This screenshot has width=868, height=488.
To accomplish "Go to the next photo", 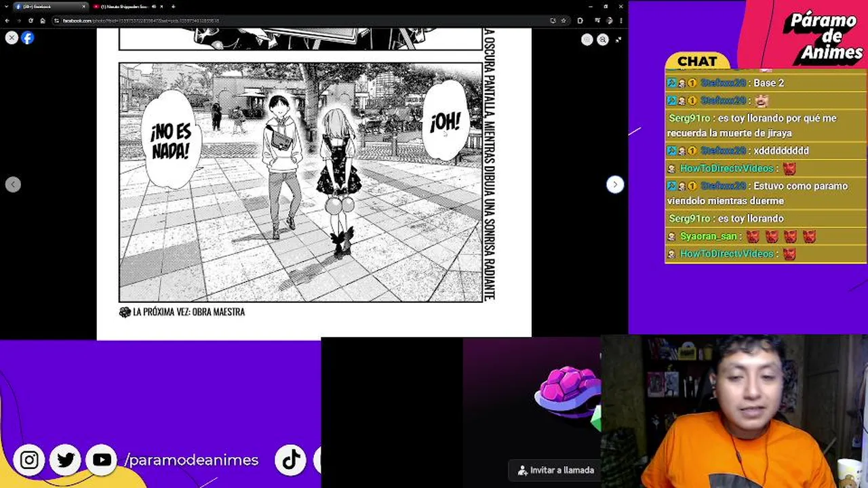I will pyautogui.click(x=614, y=184).
